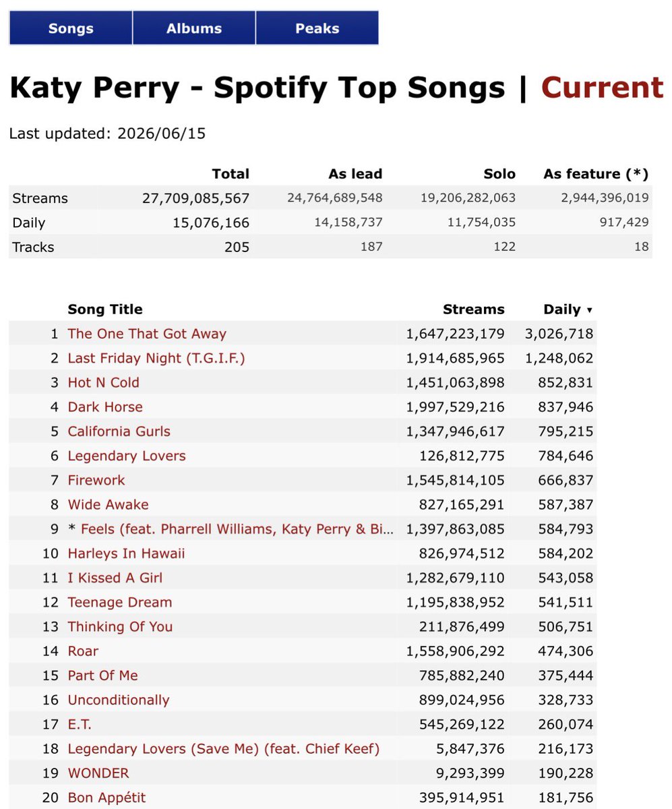This screenshot has width=672, height=809.
Task: Sort table by Song Title header
Action: (105, 309)
